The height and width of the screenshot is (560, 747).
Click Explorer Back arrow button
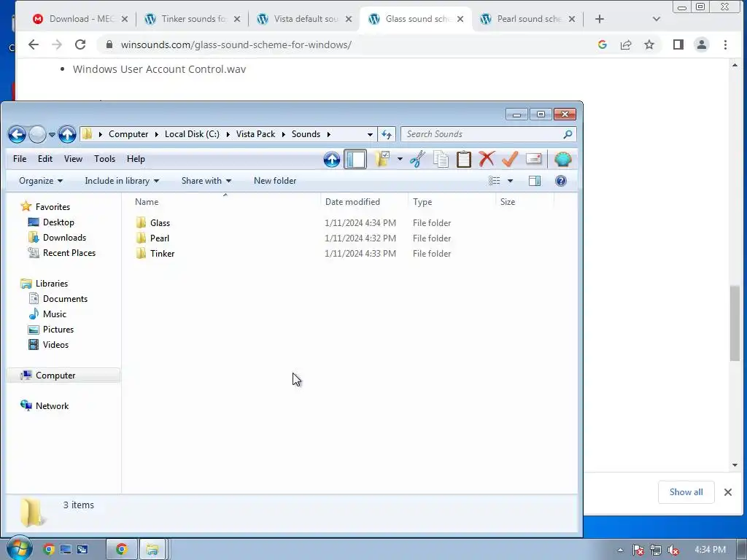pyautogui.click(x=18, y=134)
